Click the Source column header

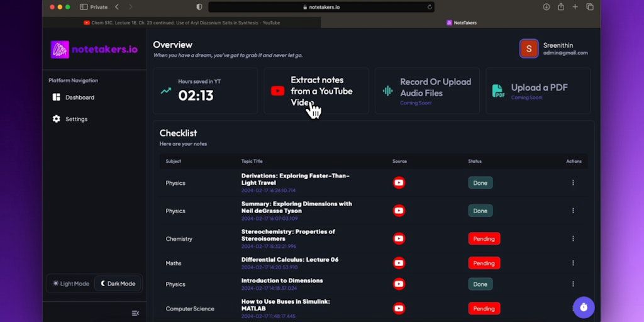coord(399,161)
